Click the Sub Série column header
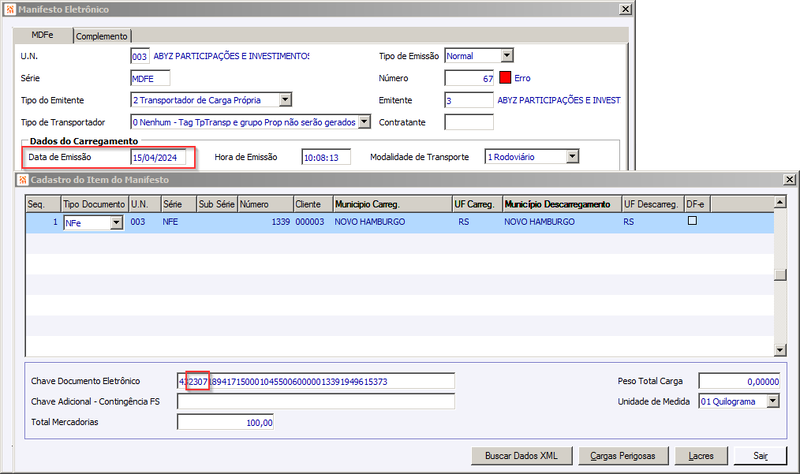The width and height of the screenshot is (800, 474). (x=217, y=204)
